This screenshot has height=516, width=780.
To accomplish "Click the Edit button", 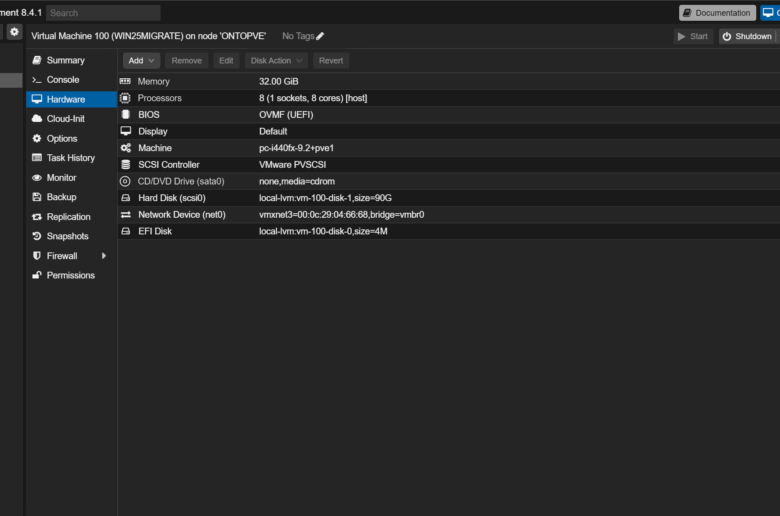I will click(226, 61).
